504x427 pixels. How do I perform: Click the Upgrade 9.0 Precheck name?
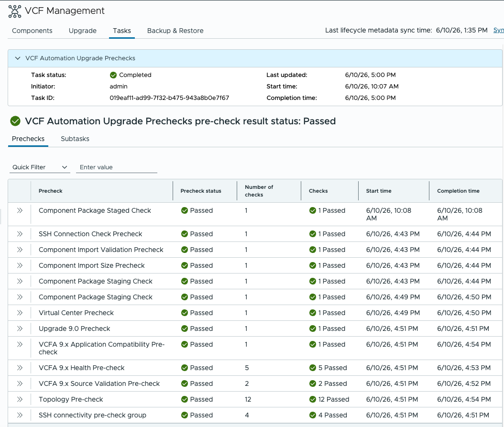coord(74,328)
